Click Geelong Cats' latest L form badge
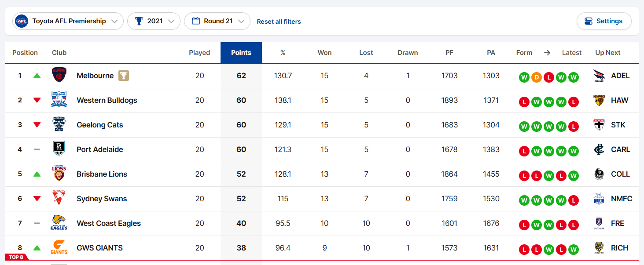This screenshot has width=644, height=265. (x=573, y=127)
